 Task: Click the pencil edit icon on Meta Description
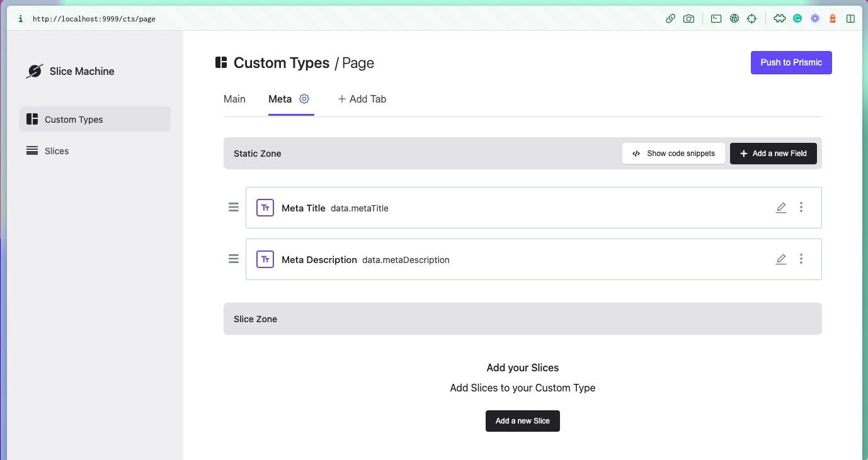(781, 259)
